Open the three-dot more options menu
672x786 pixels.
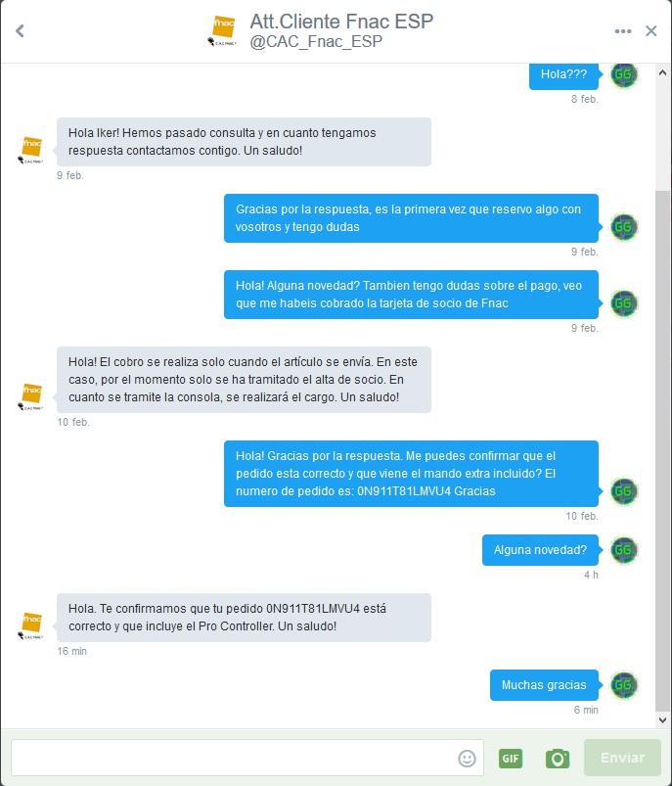(623, 31)
